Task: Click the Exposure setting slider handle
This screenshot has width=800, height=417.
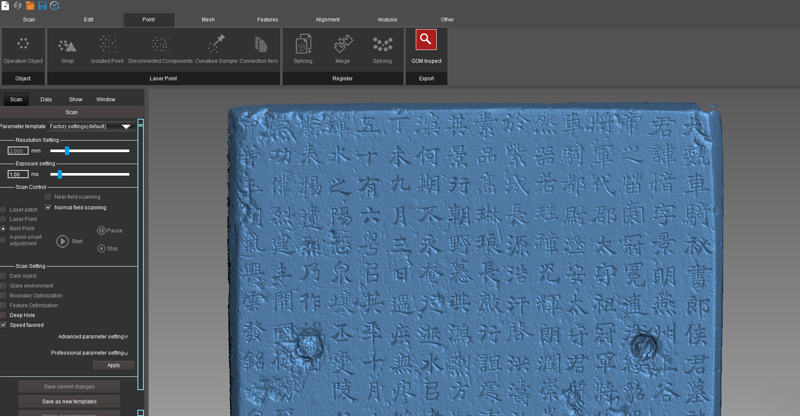Action: [x=60, y=174]
